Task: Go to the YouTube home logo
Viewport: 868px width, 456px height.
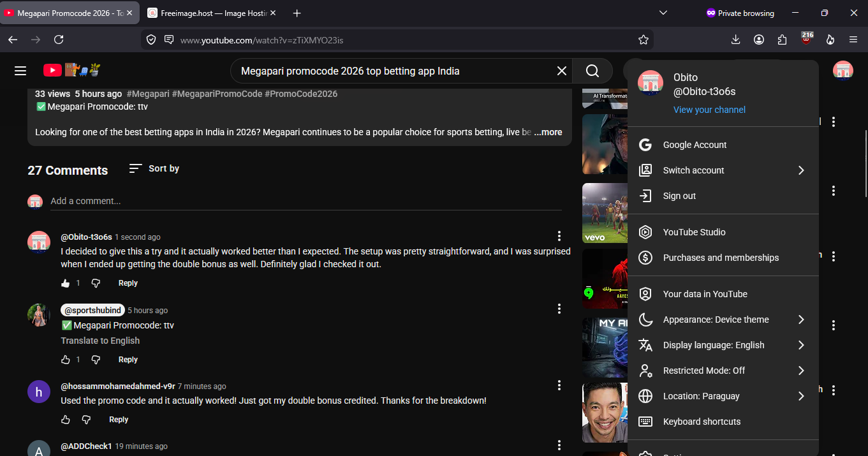Action: click(72, 70)
